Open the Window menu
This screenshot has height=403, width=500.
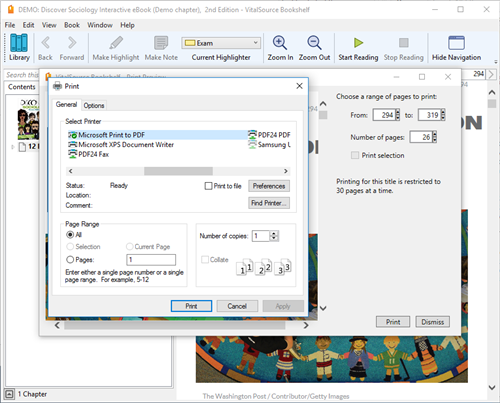point(100,25)
